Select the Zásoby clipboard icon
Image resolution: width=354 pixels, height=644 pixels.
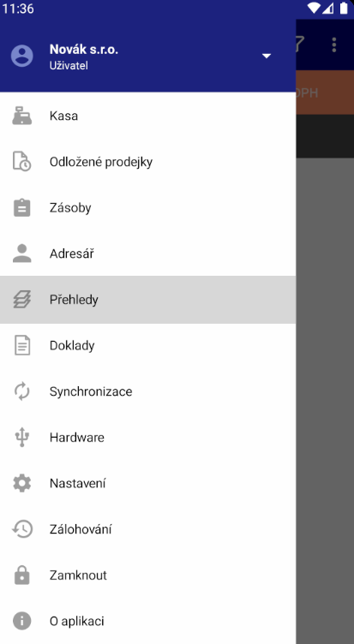(x=21, y=207)
